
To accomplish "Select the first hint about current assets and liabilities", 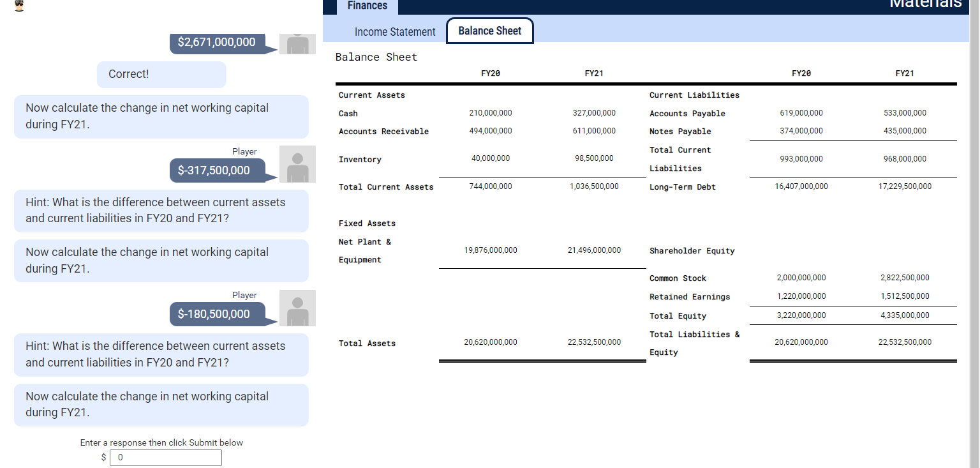I will (x=161, y=211).
